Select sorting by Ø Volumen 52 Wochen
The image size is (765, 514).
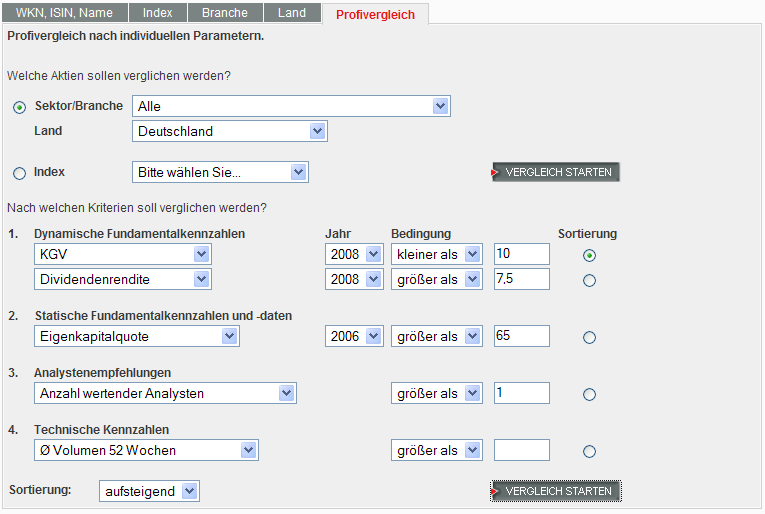point(589,451)
